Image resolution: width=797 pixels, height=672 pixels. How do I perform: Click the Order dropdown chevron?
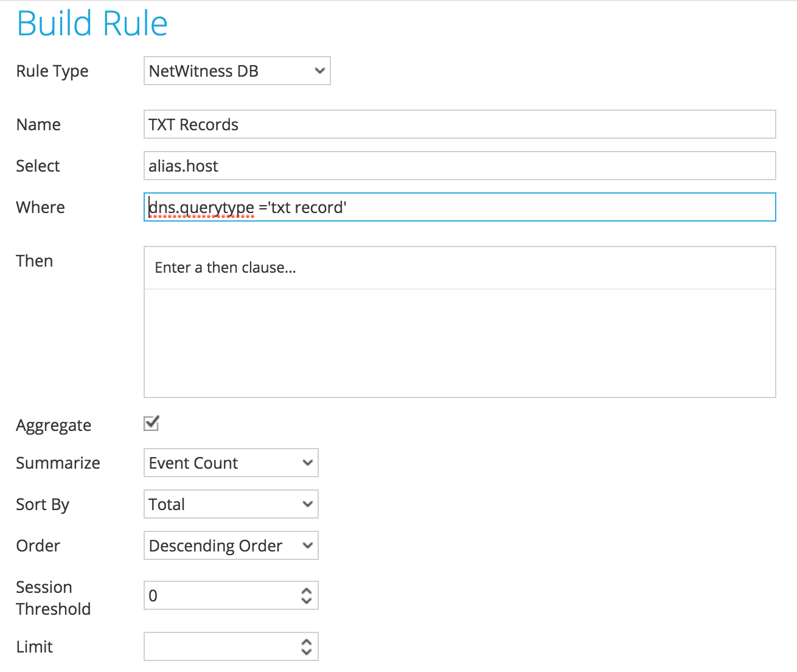pyautogui.click(x=307, y=545)
